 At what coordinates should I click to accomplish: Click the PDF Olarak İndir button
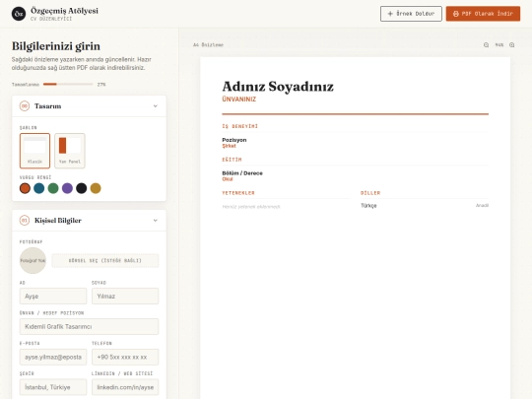(x=483, y=14)
